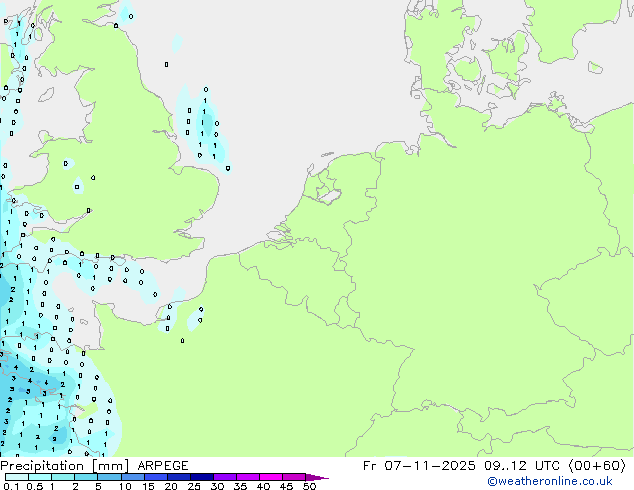Viewport: 634px width, 490px height.
Task: Click the "0.1" legend scale label
Action: [11, 486]
